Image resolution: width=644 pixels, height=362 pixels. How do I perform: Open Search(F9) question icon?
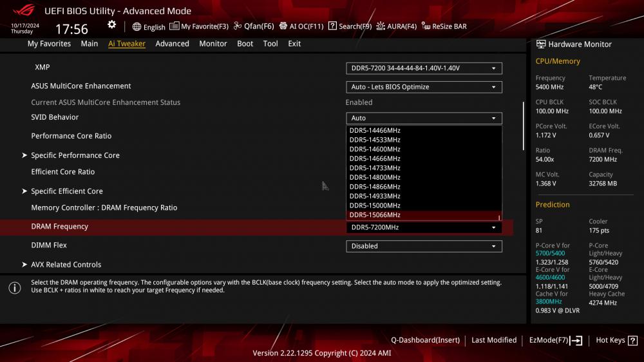[332, 26]
